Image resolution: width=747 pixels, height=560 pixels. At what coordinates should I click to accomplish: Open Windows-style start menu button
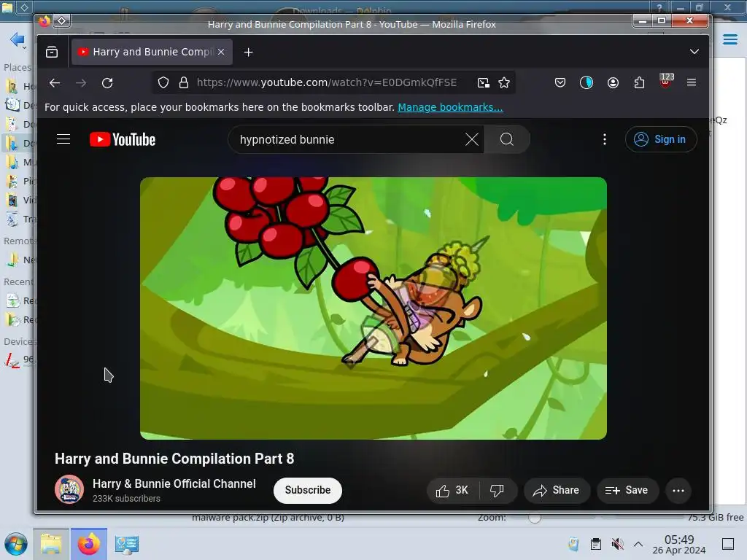(16, 544)
